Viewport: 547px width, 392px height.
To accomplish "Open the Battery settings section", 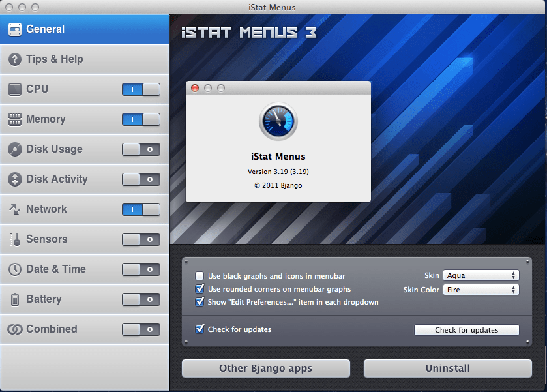I will point(84,299).
